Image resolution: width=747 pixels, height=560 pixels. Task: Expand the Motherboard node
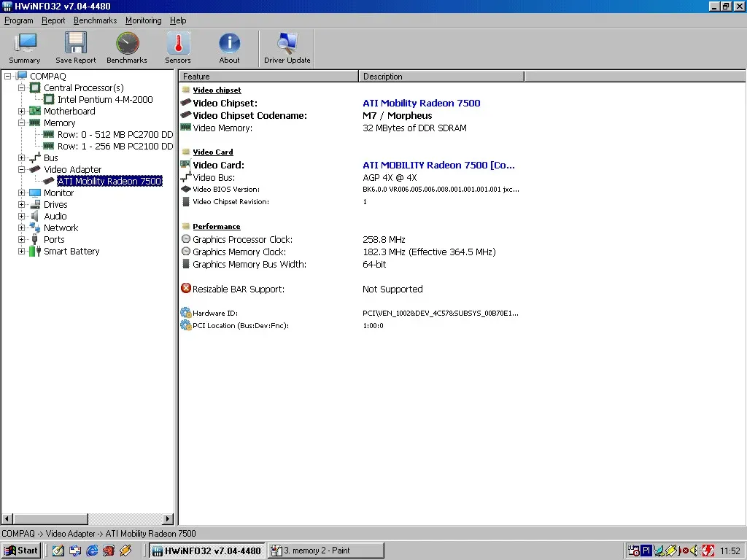coord(21,111)
